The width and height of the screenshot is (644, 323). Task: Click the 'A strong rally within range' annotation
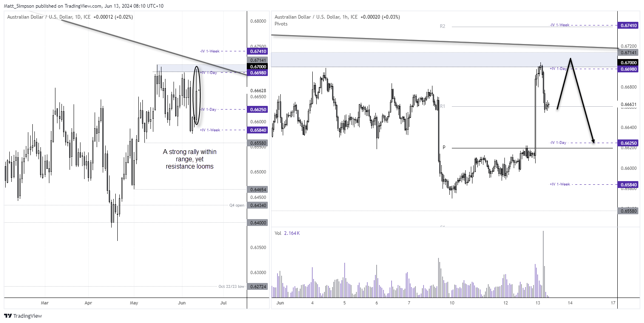pyautogui.click(x=190, y=159)
